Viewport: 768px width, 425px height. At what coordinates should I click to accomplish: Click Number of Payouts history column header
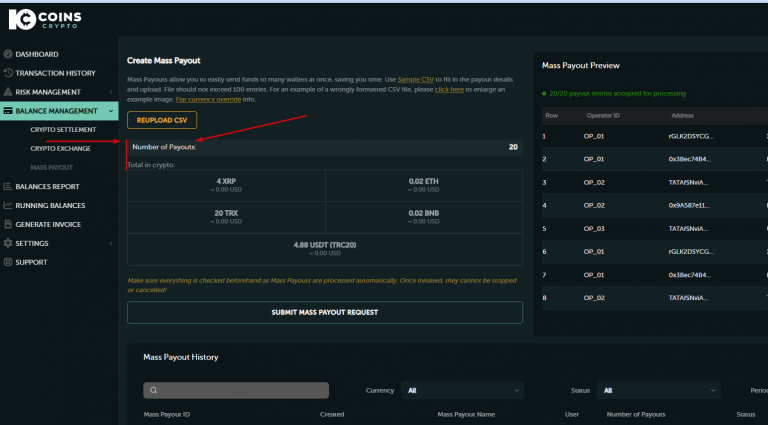tap(636, 414)
